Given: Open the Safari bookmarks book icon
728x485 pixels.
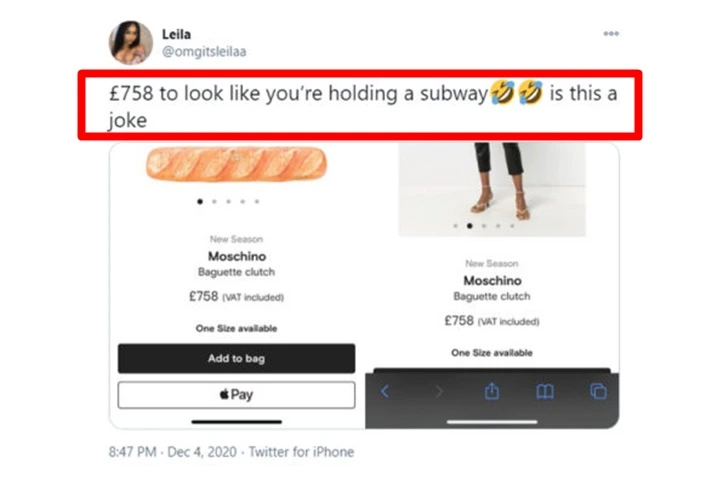Looking at the screenshot, I should (545, 392).
